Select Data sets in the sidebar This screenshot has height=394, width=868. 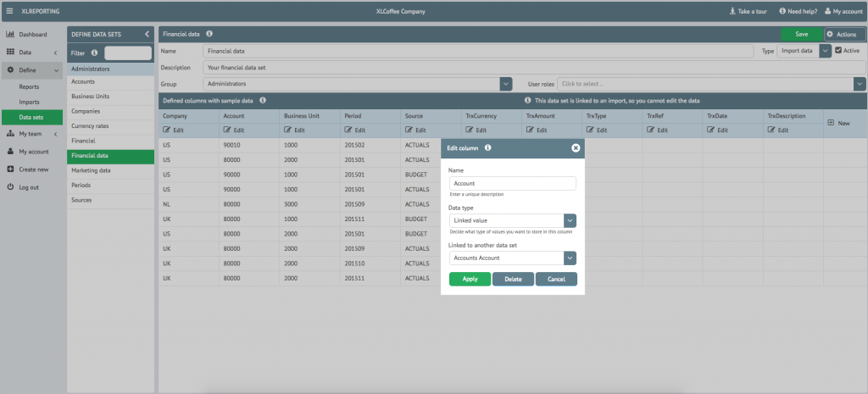pyautogui.click(x=32, y=117)
